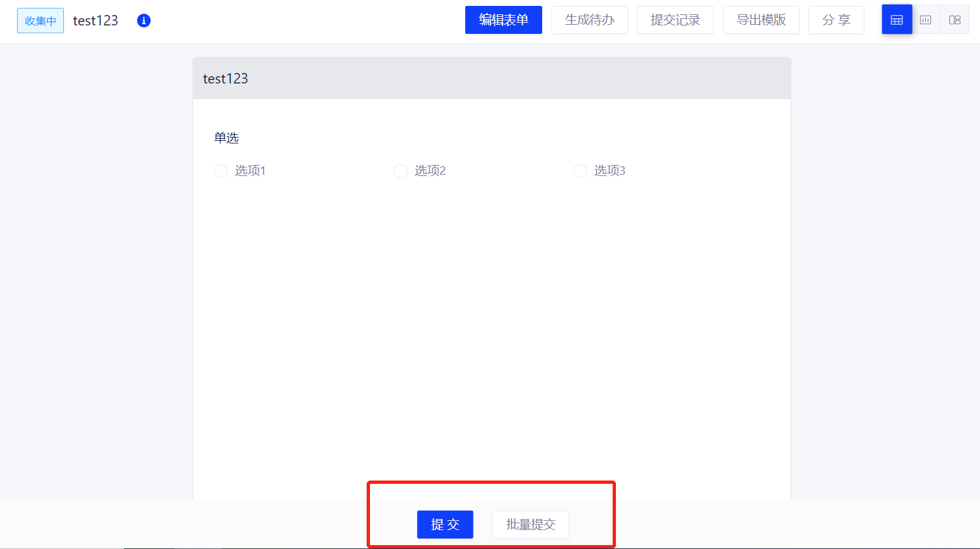Click the 单选 question label
Image resolution: width=980 pixels, height=549 pixels.
tap(226, 138)
